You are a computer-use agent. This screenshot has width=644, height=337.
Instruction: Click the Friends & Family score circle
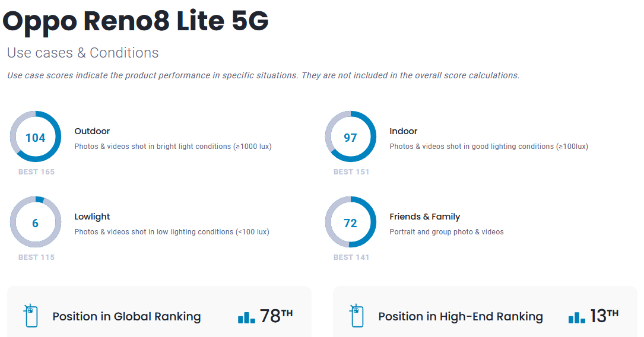point(351,222)
